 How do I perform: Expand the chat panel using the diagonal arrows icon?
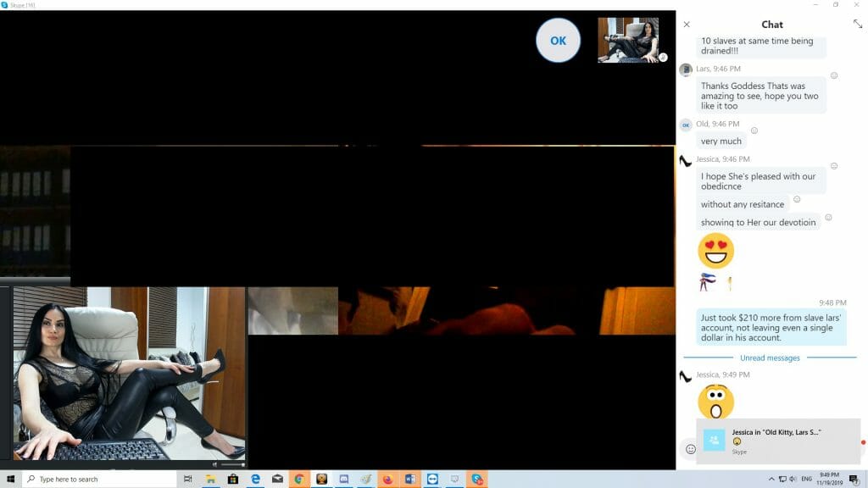(857, 25)
